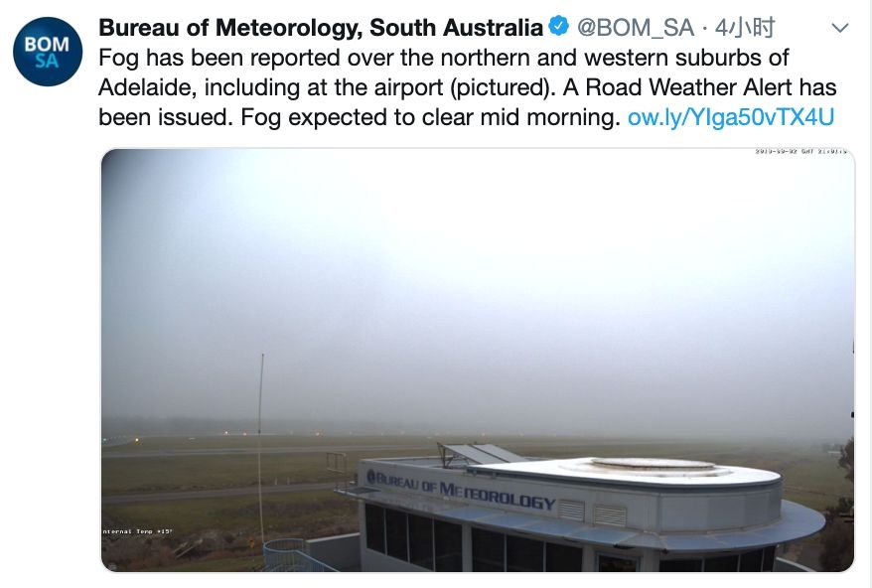Image resolution: width=872 pixels, height=588 pixels.
Task: Click the blue verified badge
Action: click(x=559, y=27)
